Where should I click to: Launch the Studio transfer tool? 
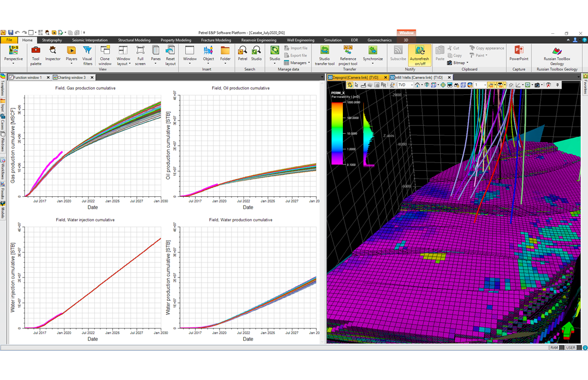click(x=324, y=55)
